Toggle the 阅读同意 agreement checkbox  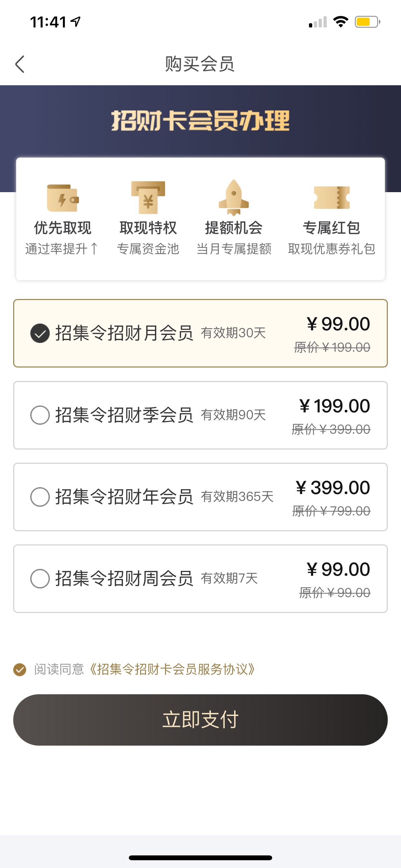(x=20, y=669)
